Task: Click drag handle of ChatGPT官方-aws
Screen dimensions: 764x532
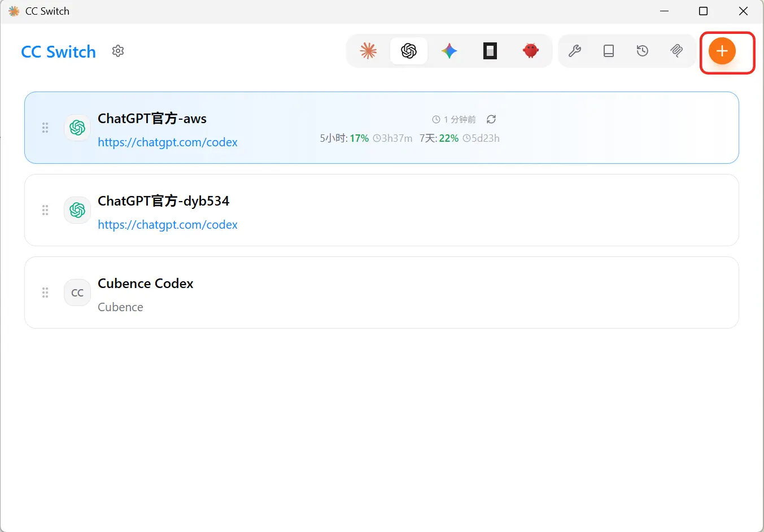Action: [45, 128]
